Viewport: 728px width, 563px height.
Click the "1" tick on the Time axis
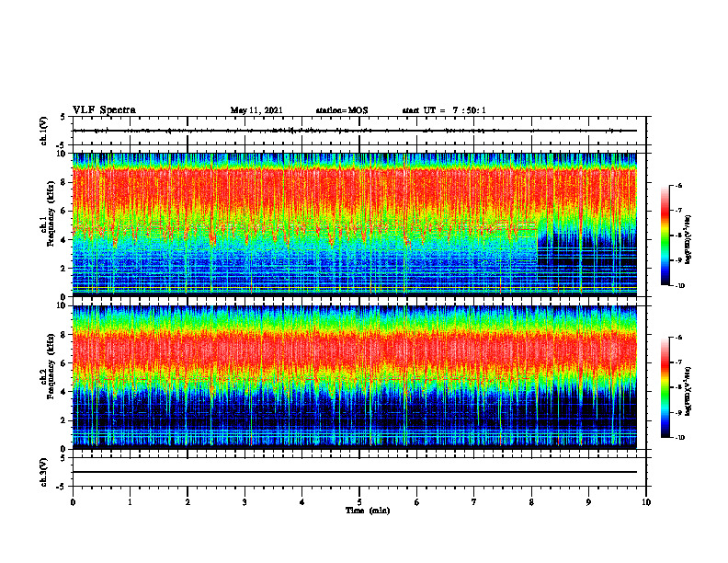130,502
